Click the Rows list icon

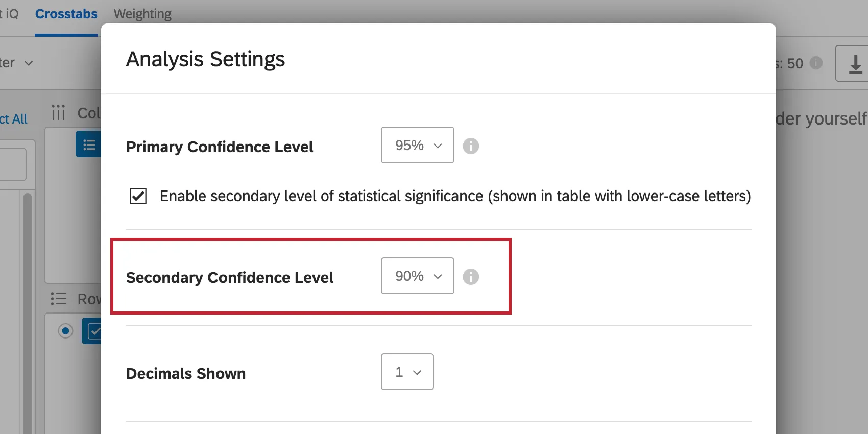click(59, 299)
